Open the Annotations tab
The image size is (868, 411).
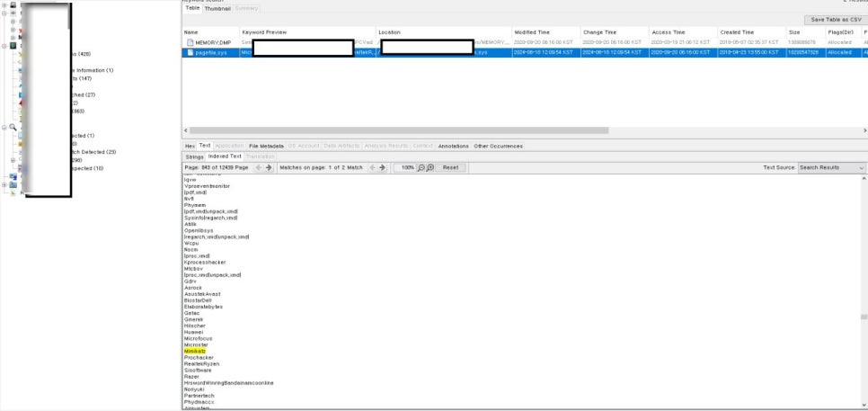click(x=454, y=147)
